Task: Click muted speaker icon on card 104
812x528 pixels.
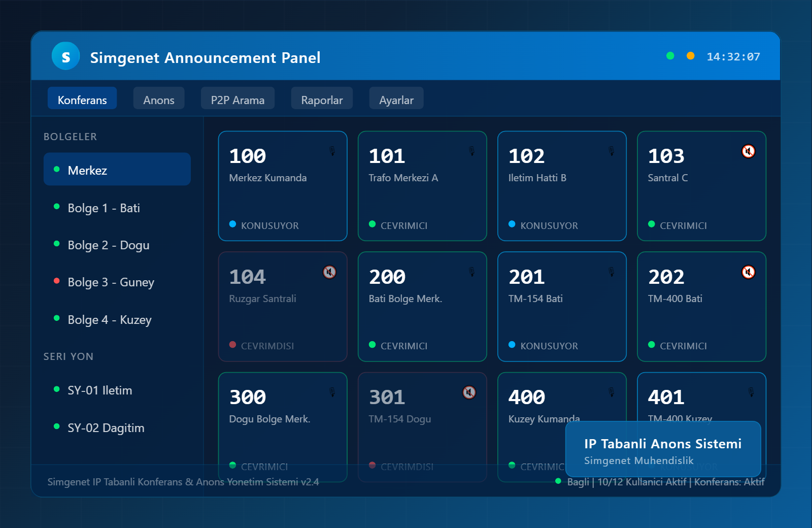Action: click(329, 272)
